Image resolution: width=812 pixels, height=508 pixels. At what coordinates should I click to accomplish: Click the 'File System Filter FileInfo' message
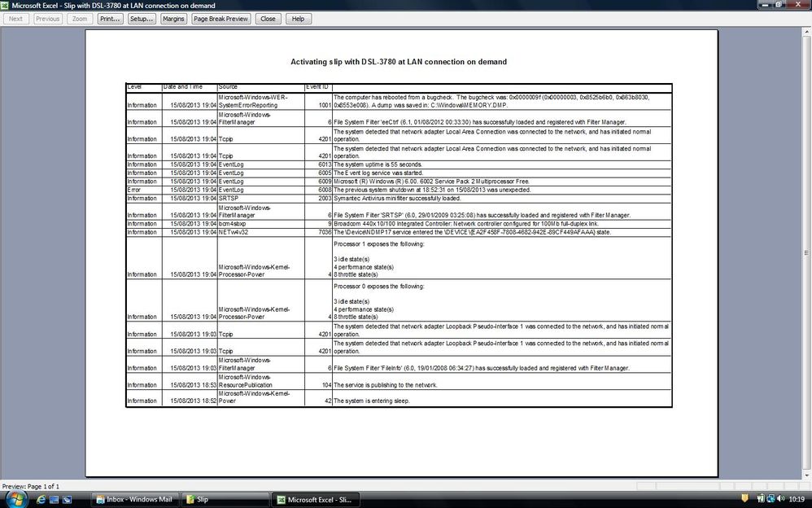[481, 368]
